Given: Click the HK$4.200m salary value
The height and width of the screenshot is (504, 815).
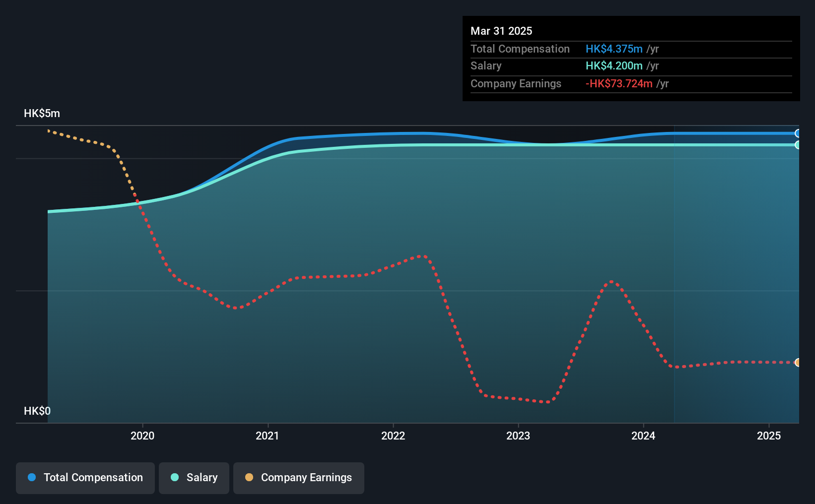Looking at the screenshot, I should pos(614,66).
